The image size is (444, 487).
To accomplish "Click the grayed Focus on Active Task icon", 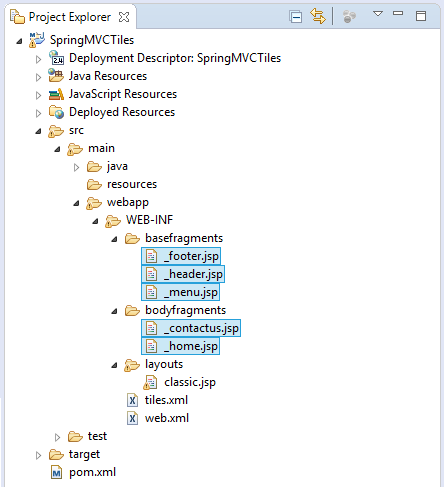I will (x=349, y=16).
